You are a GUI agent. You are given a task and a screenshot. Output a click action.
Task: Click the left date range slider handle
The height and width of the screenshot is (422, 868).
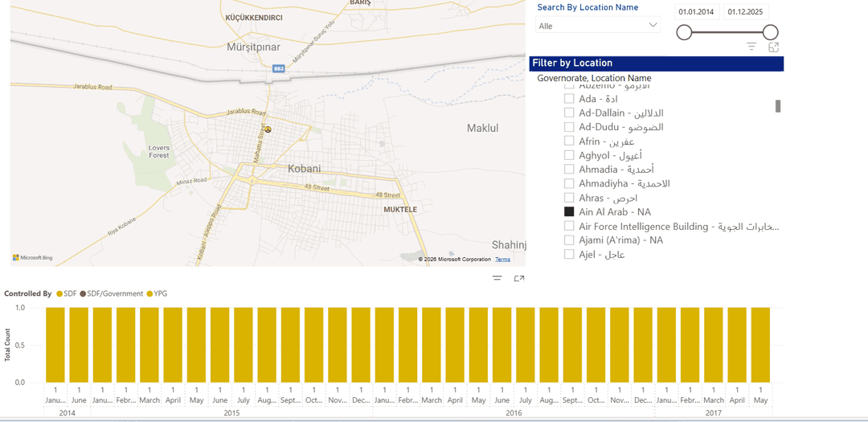(684, 32)
